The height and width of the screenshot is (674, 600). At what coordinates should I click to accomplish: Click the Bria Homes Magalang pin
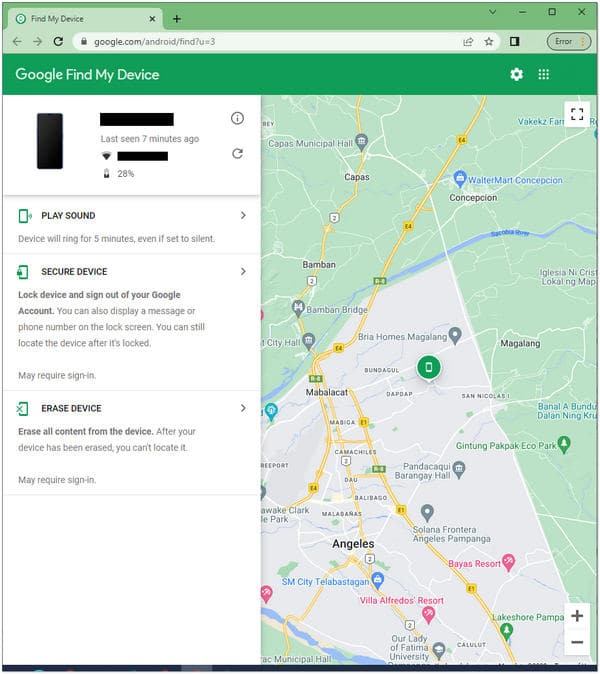tap(455, 336)
